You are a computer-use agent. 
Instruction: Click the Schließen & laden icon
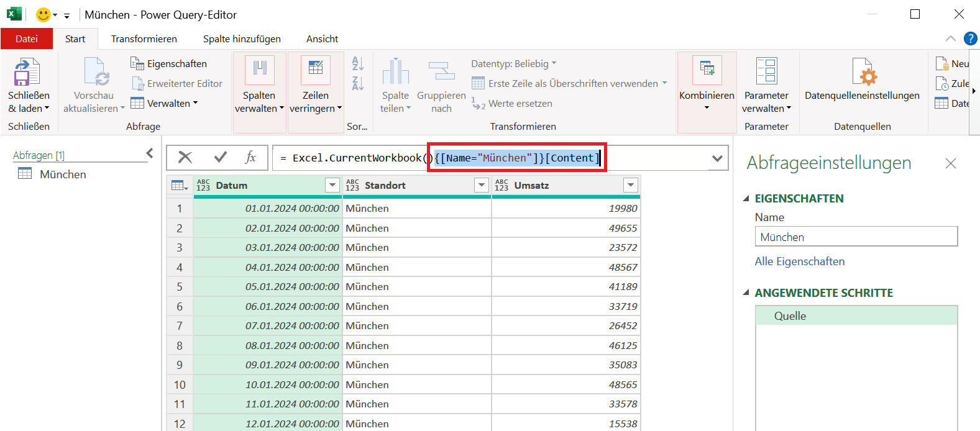[27, 72]
